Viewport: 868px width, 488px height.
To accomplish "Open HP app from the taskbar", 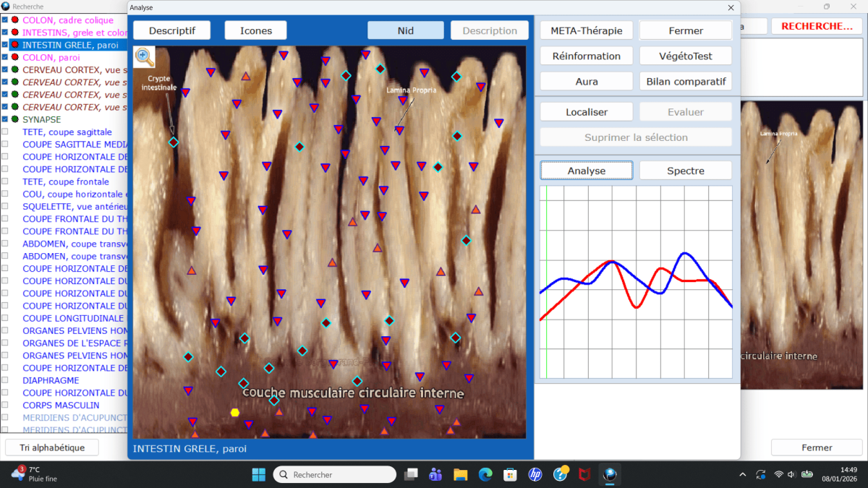I will pos(535,474).
